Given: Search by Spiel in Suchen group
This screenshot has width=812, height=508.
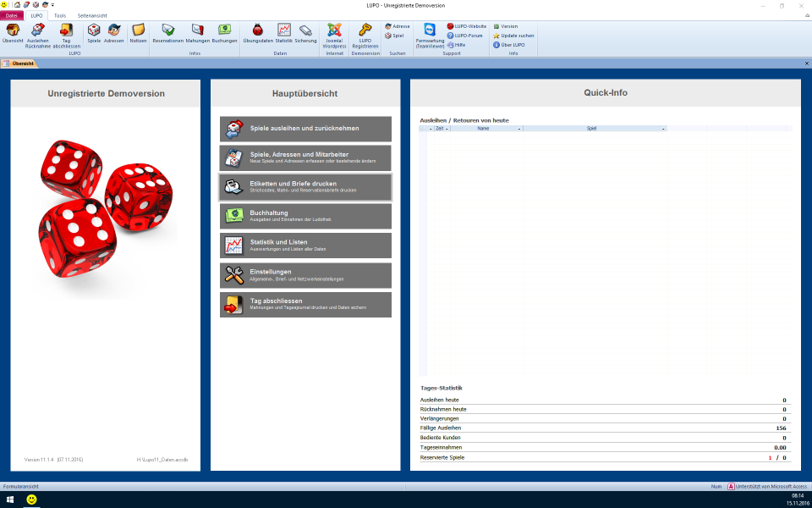Looking at the screenshot, I should (394, 36).
